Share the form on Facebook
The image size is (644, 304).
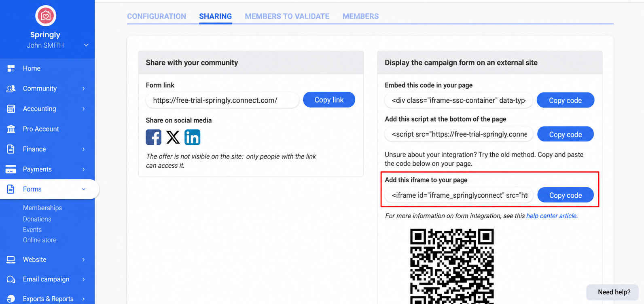(x=153, y=137)
